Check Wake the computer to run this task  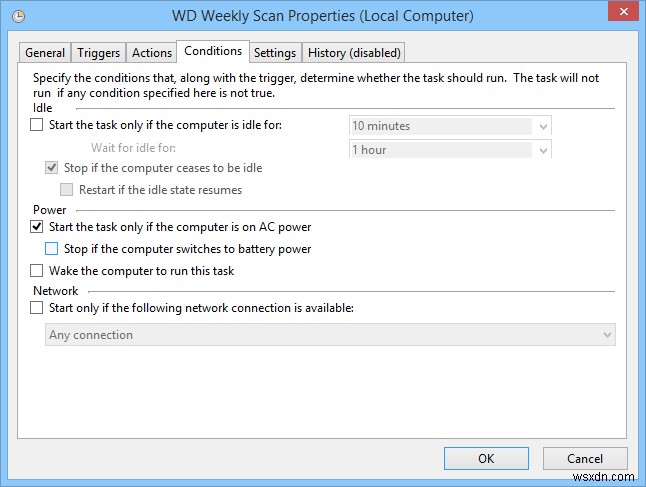click(x=37, y=271)
